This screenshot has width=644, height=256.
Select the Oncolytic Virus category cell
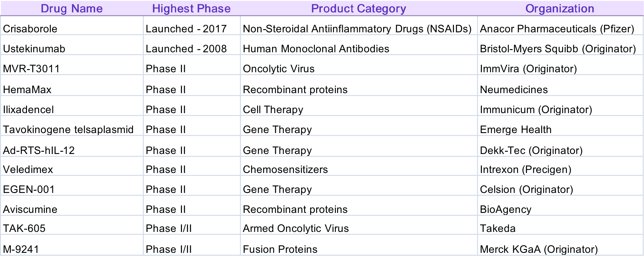tap(279, 69)
